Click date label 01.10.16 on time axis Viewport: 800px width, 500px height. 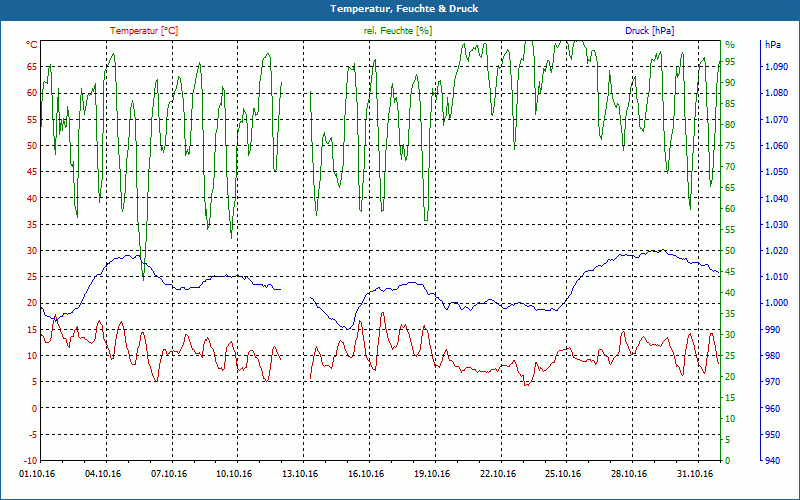[37, 474]
